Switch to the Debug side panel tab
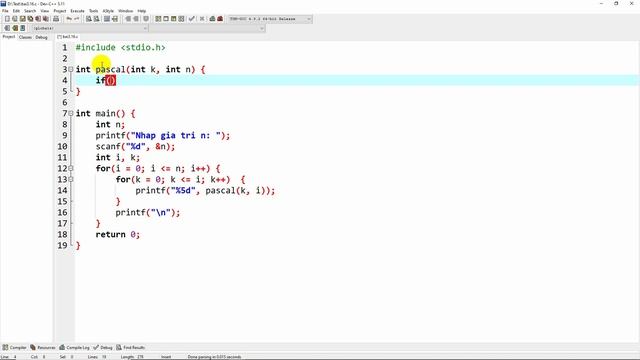The image size is (640, 360). click(x=41, y=37)
